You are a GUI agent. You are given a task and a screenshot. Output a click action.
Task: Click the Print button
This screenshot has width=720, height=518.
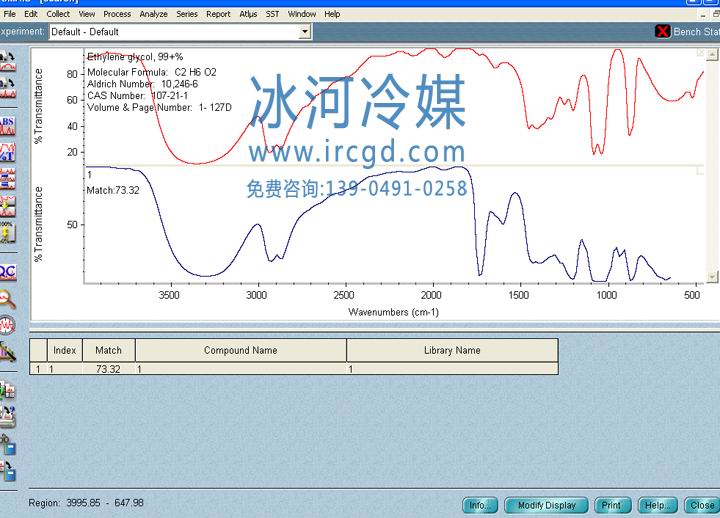click(611, 505)
